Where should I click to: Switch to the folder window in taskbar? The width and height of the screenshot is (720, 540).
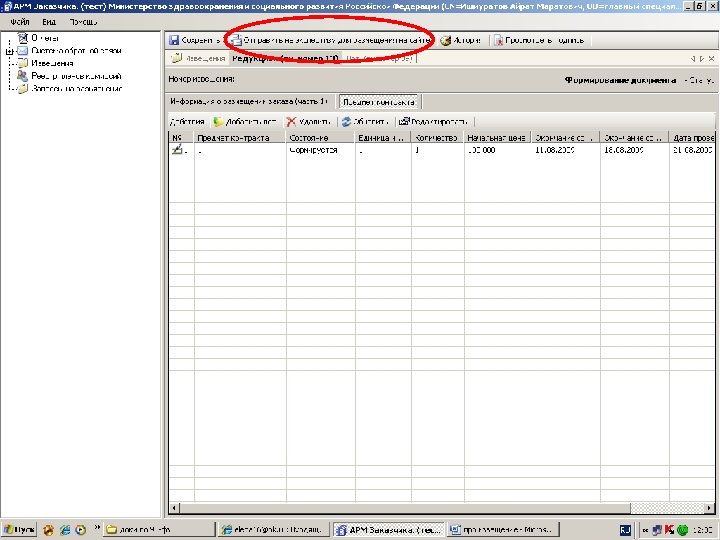(159, 529)
